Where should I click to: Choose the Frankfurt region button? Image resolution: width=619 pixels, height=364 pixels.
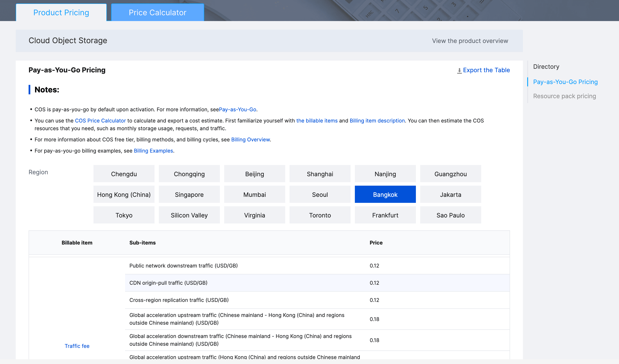coord(385,215)
